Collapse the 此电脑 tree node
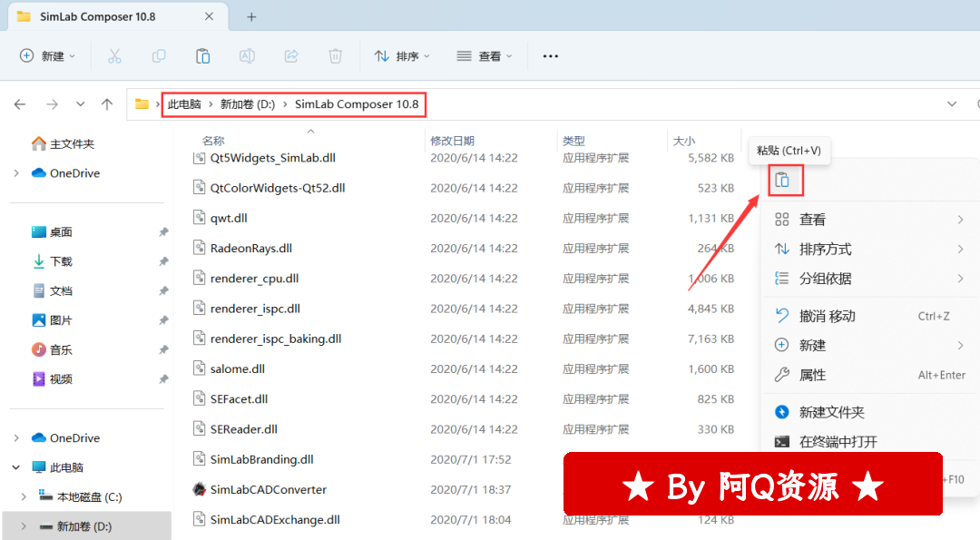Screen dimensions: 980x540 click(x=16, y=467)
